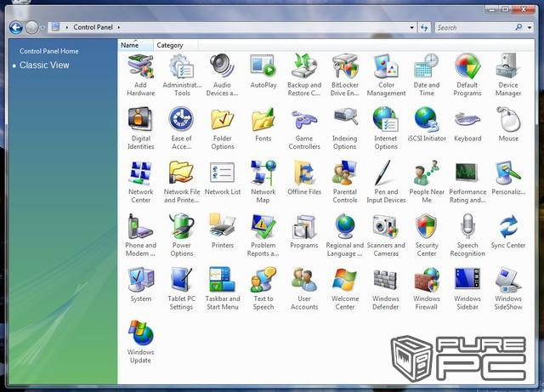This screenshot has width=544, height=392.
Task: Open User Accounts
Action: coord(304,289)
